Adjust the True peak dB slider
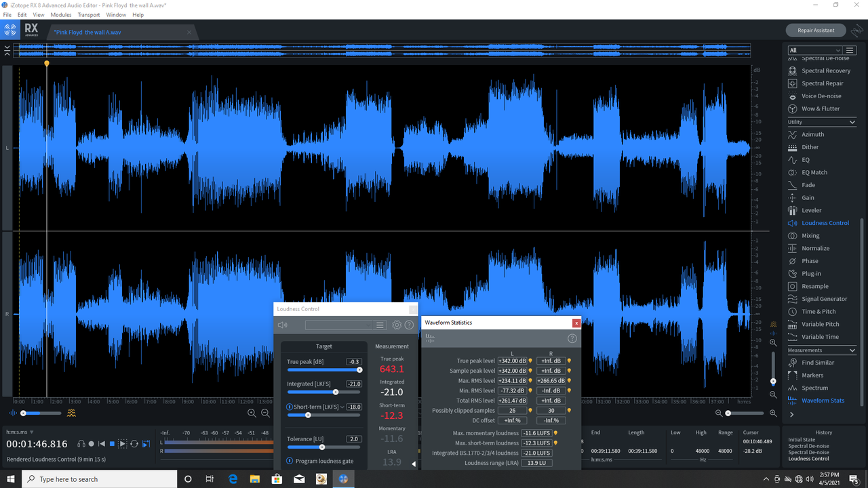This screenshot has width=868, height=488. tap(323, 370)
